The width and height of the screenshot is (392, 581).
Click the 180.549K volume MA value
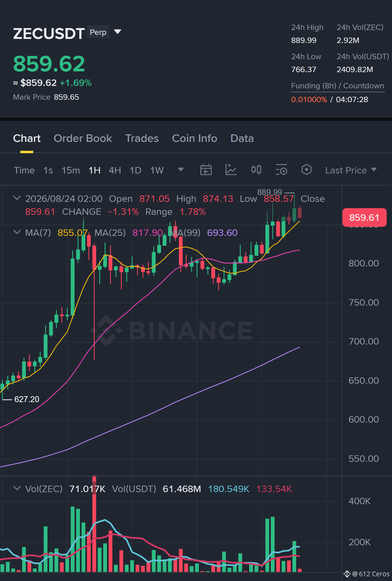pyautogui.click(x=228, y=489)
